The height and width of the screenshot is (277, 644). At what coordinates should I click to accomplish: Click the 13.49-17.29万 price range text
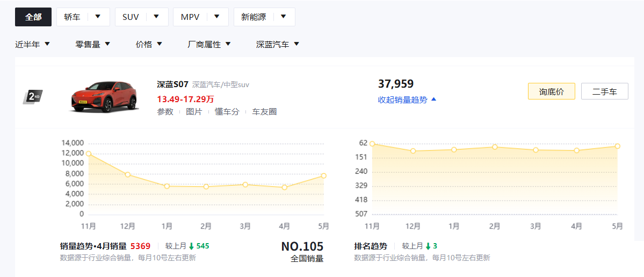coord(185,99)
